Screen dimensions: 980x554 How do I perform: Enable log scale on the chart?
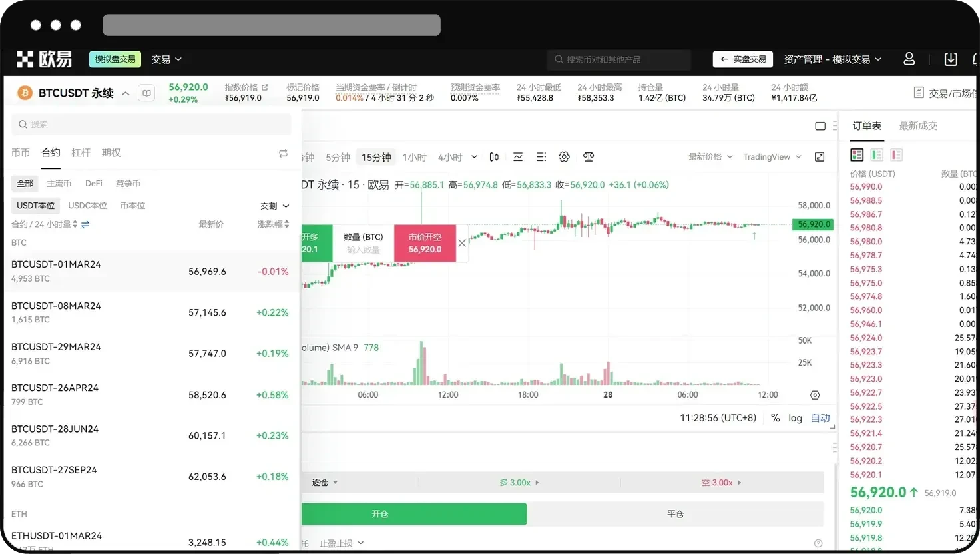[795, 418]
